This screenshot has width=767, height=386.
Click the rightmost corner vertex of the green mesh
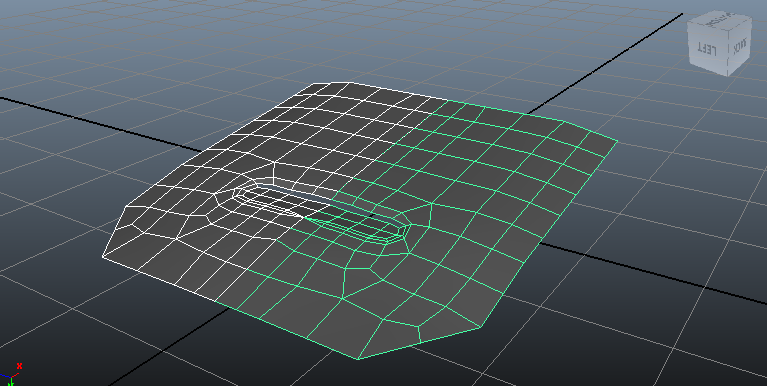(617, 141)
